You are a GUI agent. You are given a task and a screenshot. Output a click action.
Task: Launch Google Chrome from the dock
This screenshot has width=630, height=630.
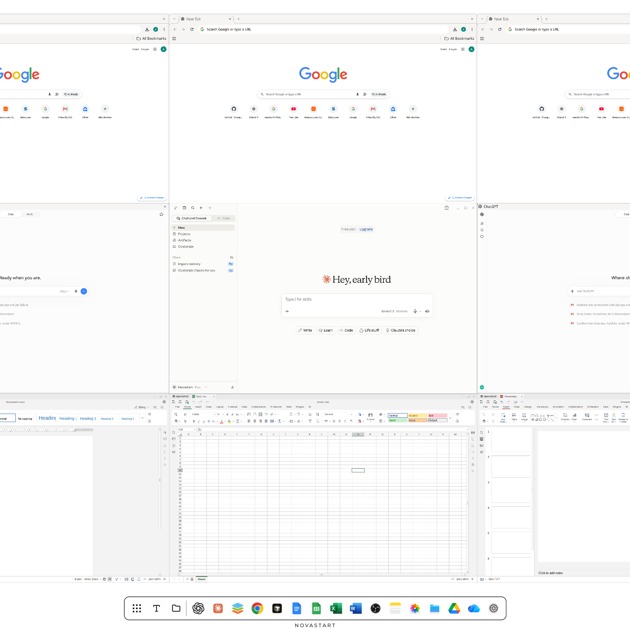(x=258, y=608)
